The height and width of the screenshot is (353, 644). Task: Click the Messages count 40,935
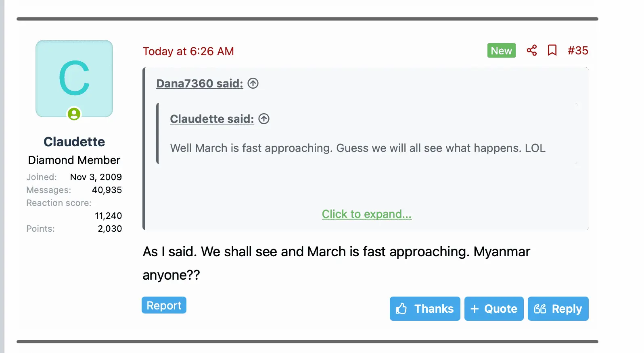point(107,190)
